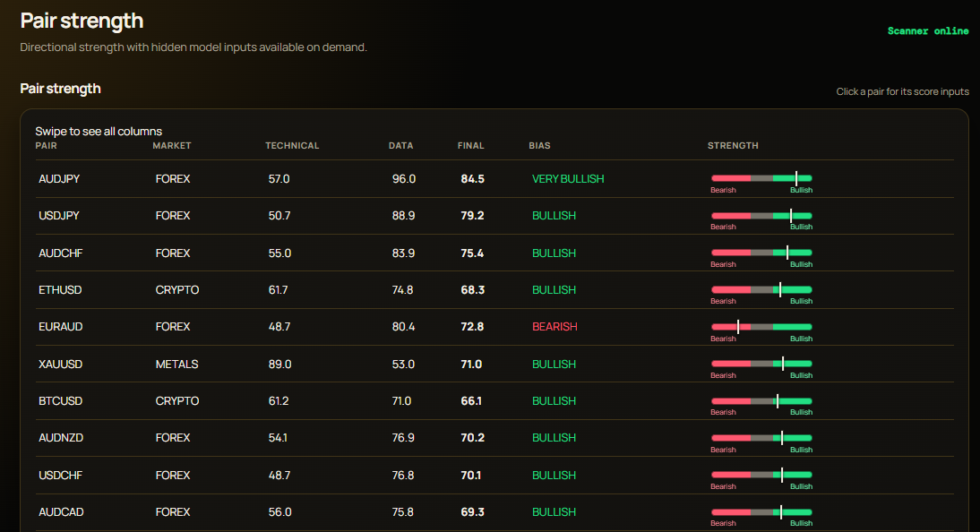Viewport: 980px width, 532px height.
Task: Click the Scanner online status
Action: [x=928, y=30]
